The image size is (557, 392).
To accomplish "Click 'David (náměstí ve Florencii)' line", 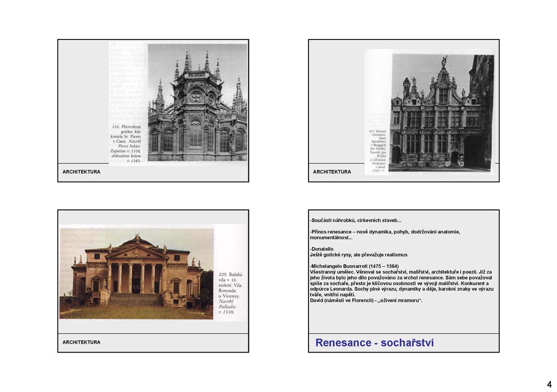I will [366, 300].
